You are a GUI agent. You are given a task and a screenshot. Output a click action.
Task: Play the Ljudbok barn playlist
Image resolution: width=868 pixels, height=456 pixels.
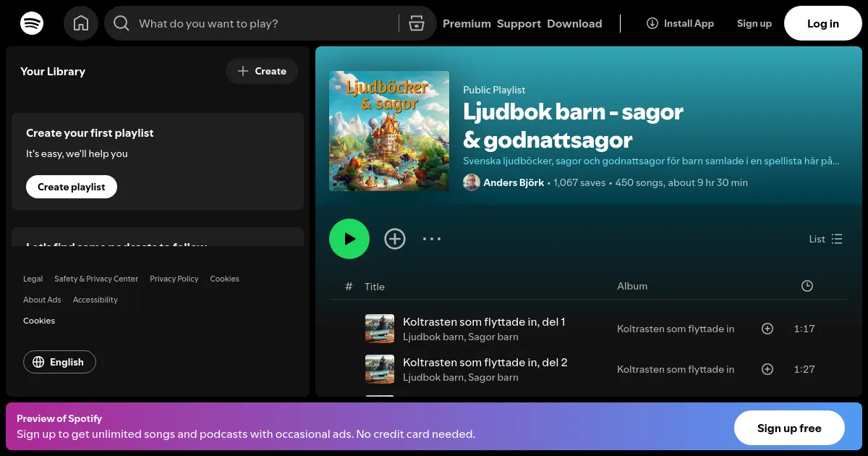349,239
